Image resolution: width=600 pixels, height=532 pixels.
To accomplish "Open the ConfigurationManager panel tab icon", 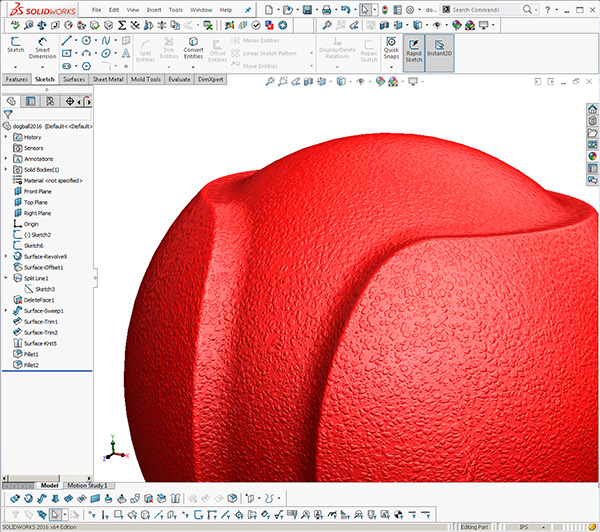I will tap(50, 101).
